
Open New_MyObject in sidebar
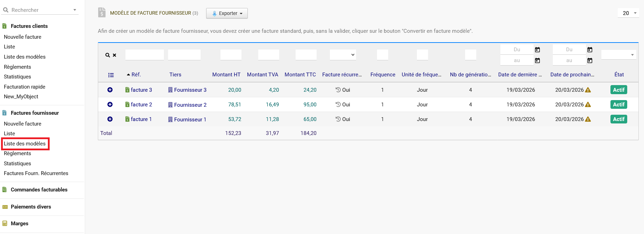click(21, 97)
